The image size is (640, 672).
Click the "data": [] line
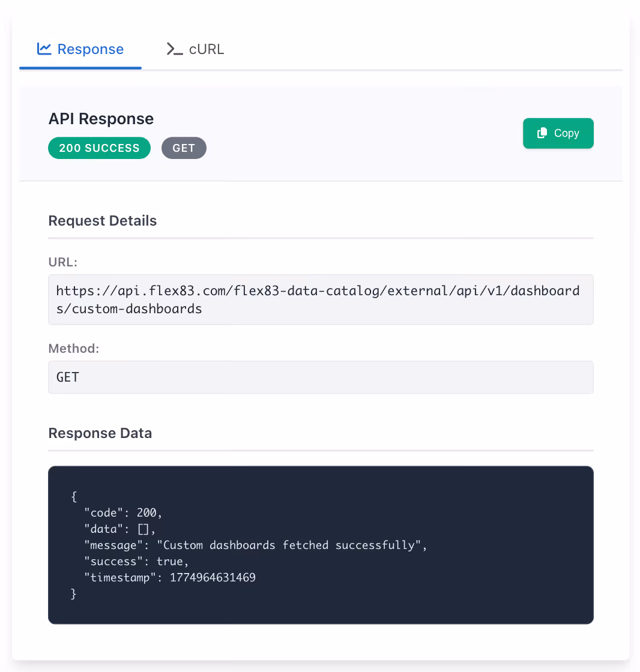click(x=119, y=529)
